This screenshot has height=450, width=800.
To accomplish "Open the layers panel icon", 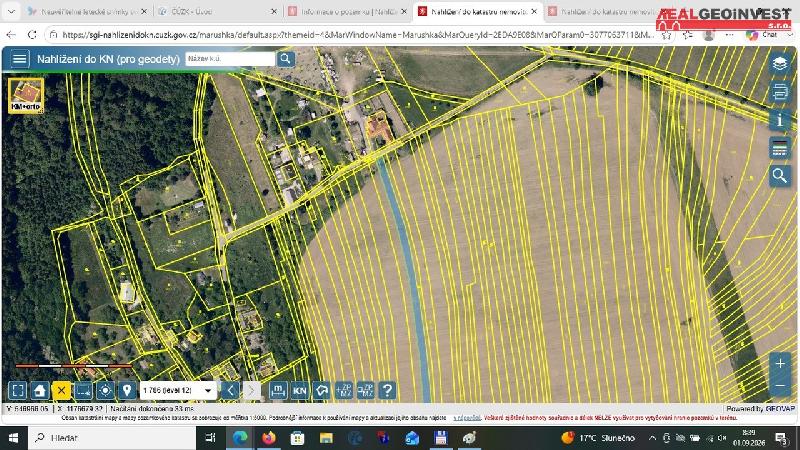I will pos(779,64).
